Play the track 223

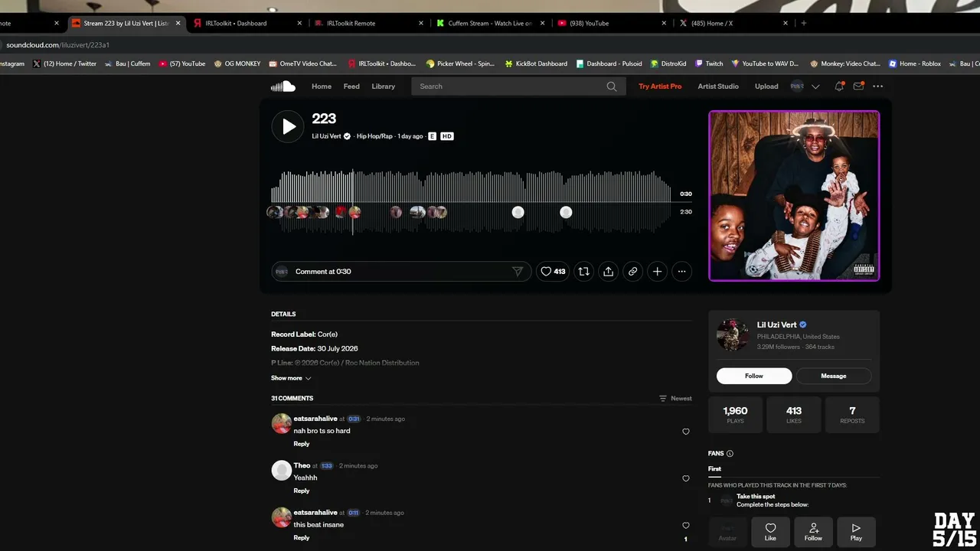pyautogui.click(x=288, y=126)
